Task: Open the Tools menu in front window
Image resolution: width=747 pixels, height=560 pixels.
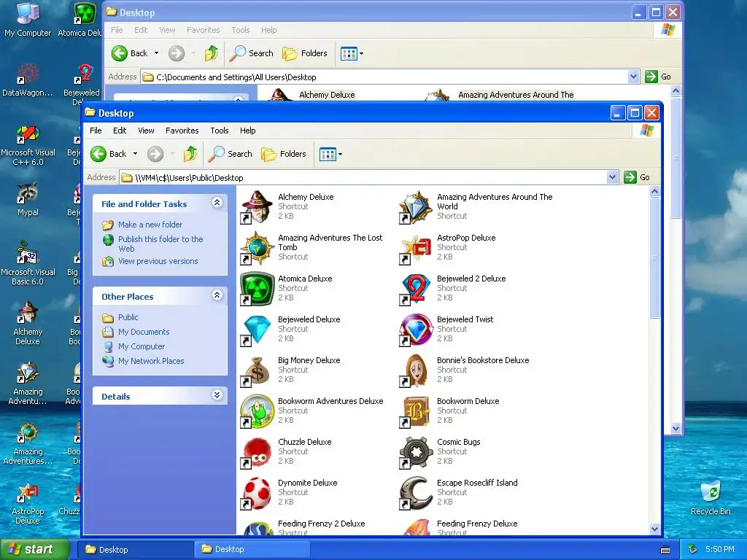Action: (x=220, y=131)
